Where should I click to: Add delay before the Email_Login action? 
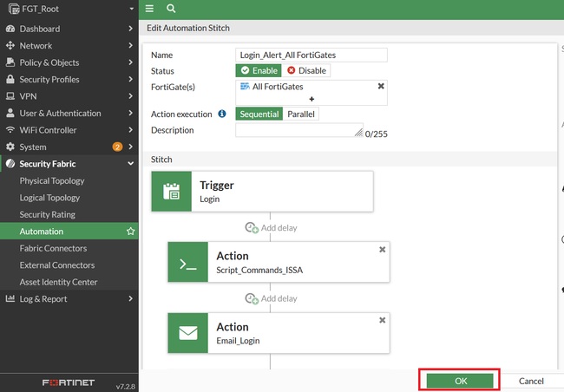pos(272,298)
